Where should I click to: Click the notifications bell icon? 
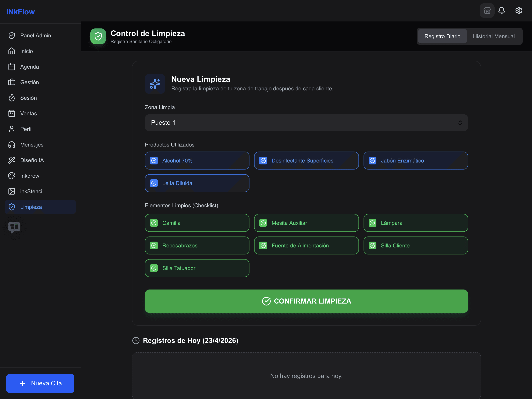(x=501, y=11)
